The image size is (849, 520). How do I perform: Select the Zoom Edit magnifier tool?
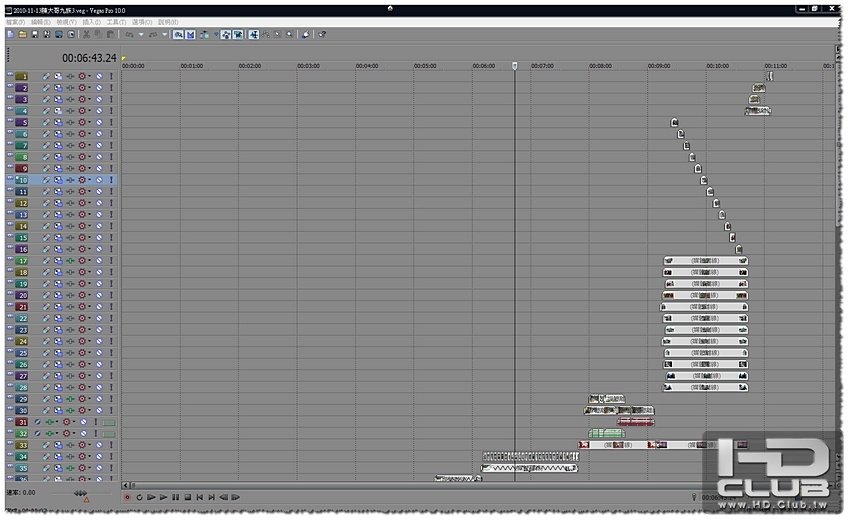pyautogui.click(x=290, y=34)
